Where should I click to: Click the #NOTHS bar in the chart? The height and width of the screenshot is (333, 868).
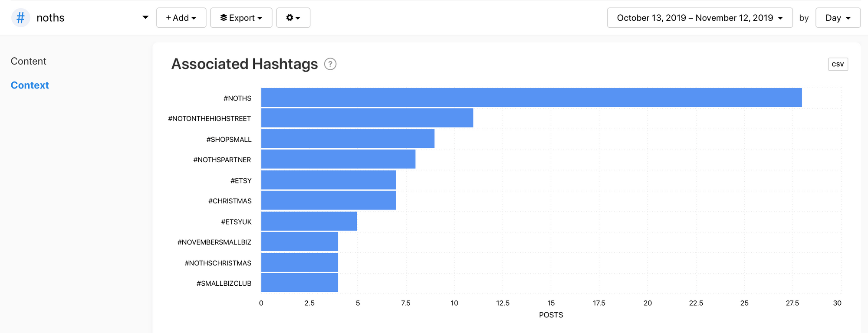pyautogui.click(x=531, y=98)
